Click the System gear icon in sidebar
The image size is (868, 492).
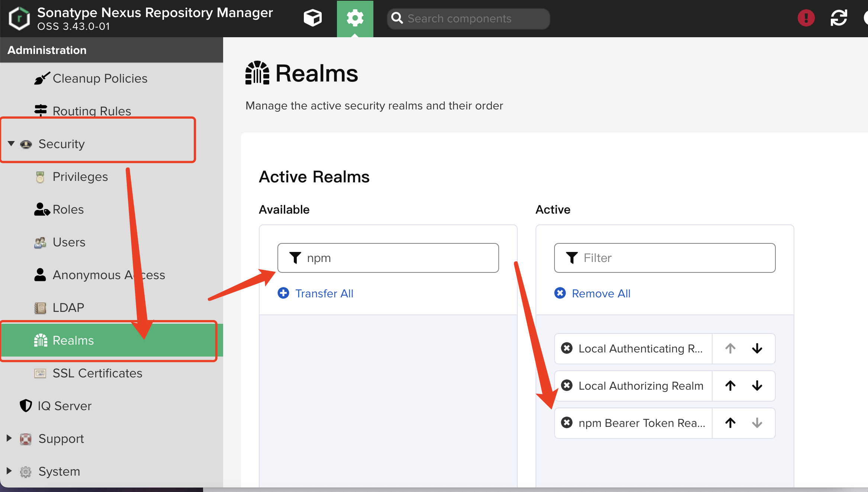coord(26,472)
